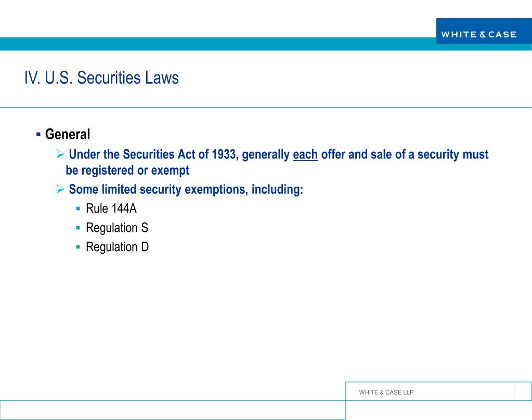Select the General bullet heading
The width and height of the screenshot is (532, 420).
pyautogui.click(x=68, y=134)
